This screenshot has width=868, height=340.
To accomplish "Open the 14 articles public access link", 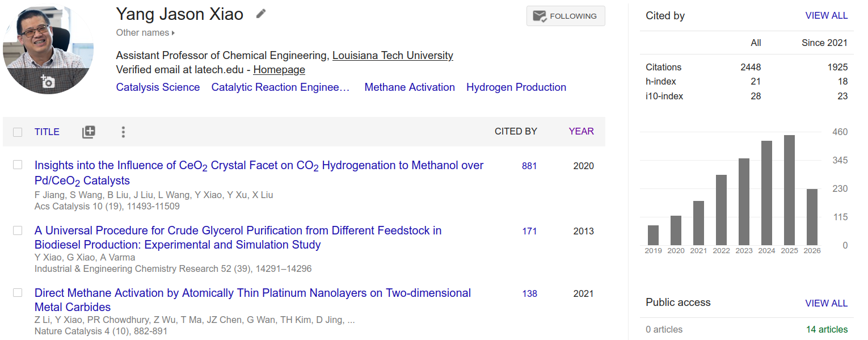I will (x=827, y=329).
